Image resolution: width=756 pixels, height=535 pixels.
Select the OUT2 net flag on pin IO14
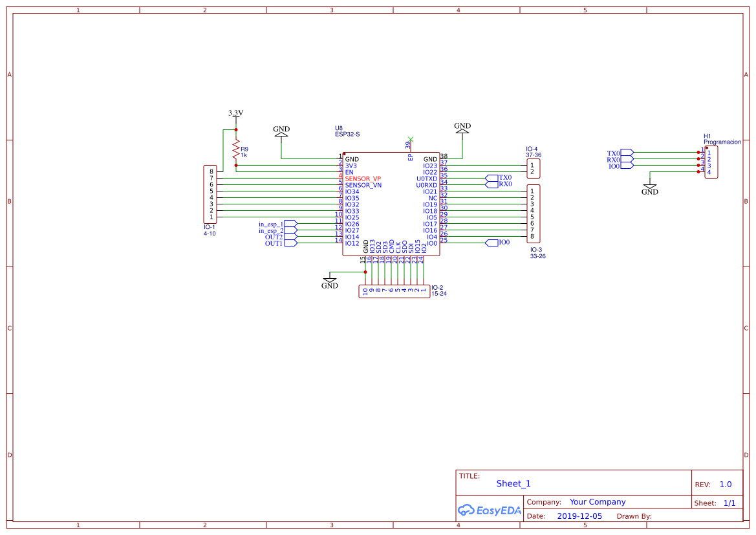tap(289, 235)
